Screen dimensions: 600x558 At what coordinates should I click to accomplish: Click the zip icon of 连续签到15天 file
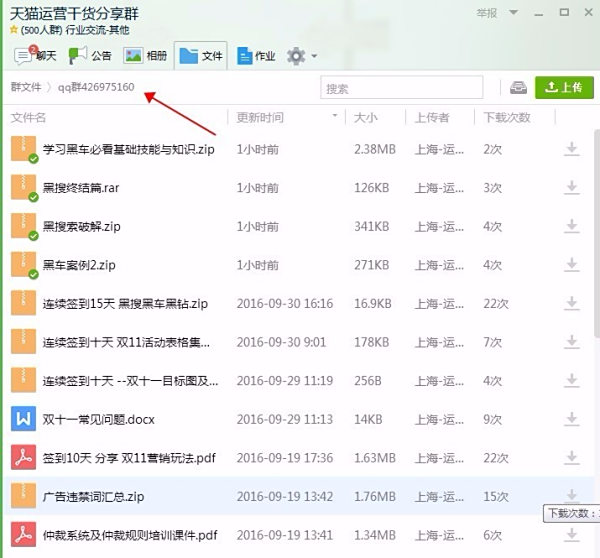click(x=23, y=303)
